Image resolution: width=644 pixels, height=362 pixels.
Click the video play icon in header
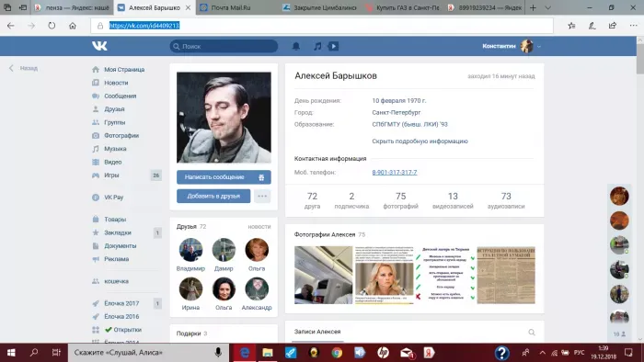click(x=333, y=46)
